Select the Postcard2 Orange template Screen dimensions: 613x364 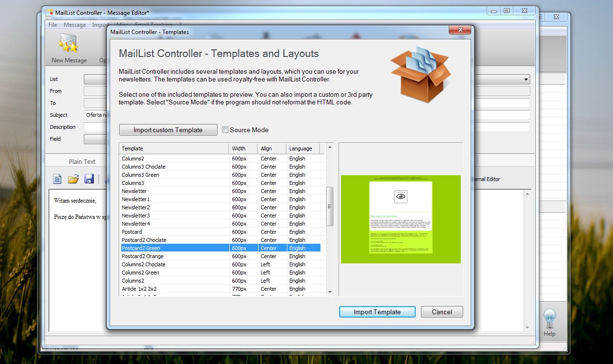(x=220, y=256)
